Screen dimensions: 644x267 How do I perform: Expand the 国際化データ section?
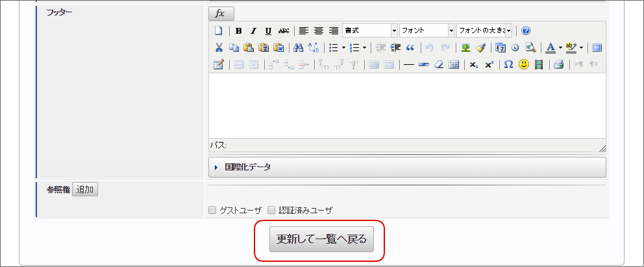[407, 167]
